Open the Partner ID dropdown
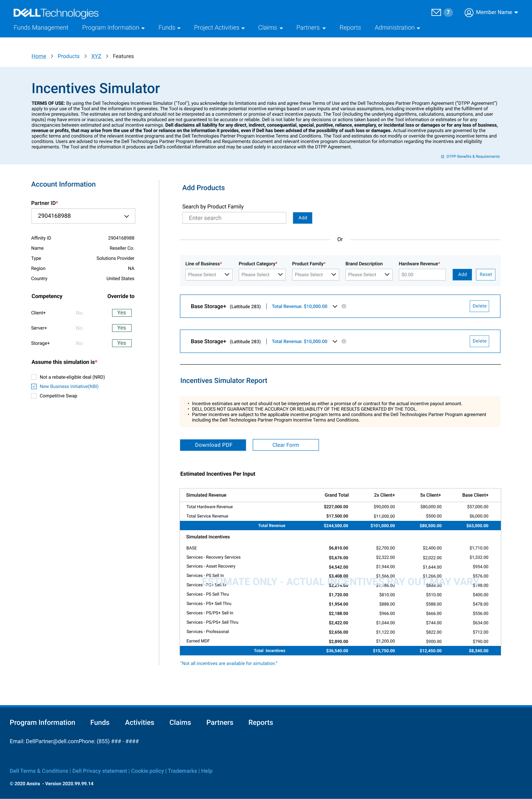532x799 pixels. click(83, 216)
